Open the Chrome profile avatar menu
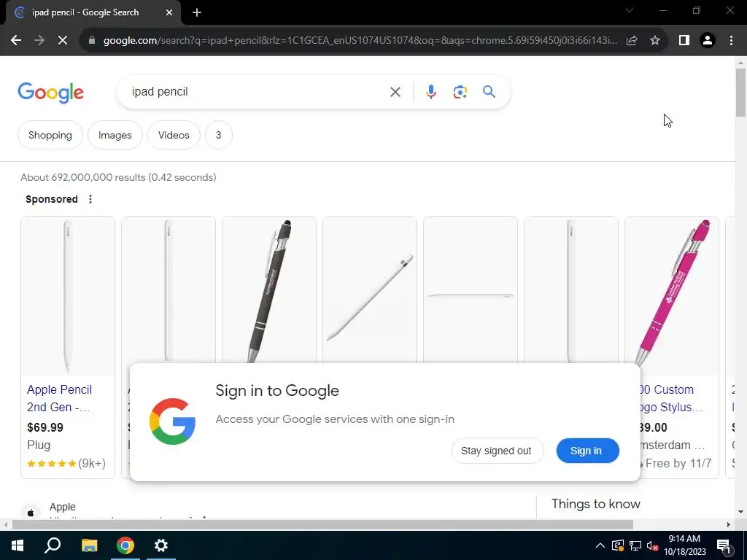 708,41
